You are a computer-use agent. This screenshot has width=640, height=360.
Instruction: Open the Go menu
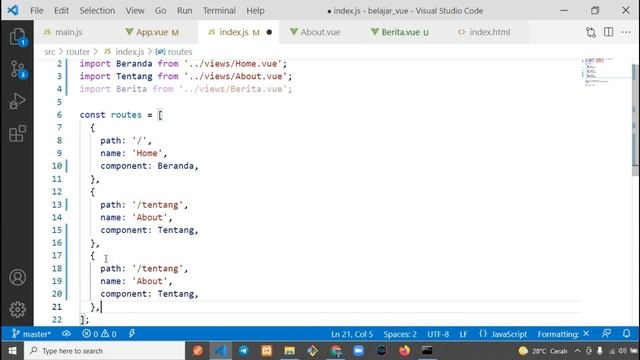click(x=160, y=11)
